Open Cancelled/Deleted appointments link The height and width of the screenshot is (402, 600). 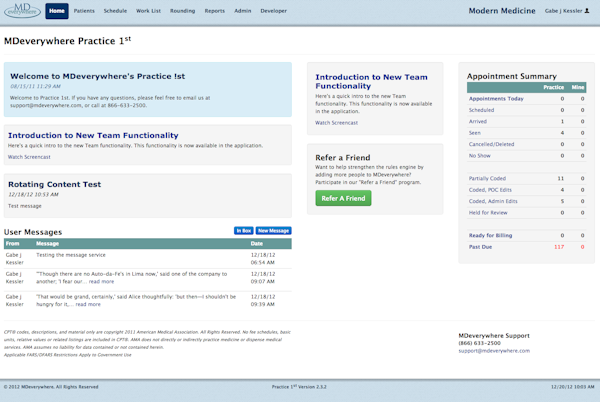(491, 144)
